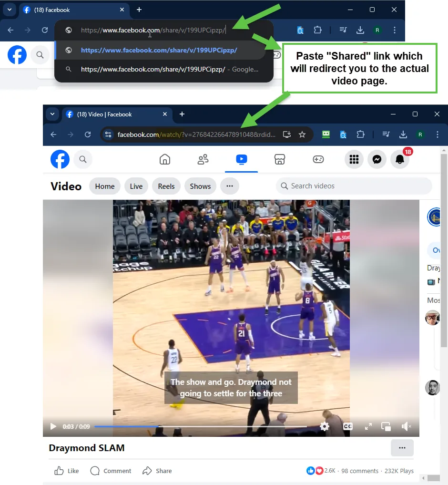Bookmark this page with the star icon
This screenshot has width=448, height=485.
pyautogui.click(x=302, y=134)
